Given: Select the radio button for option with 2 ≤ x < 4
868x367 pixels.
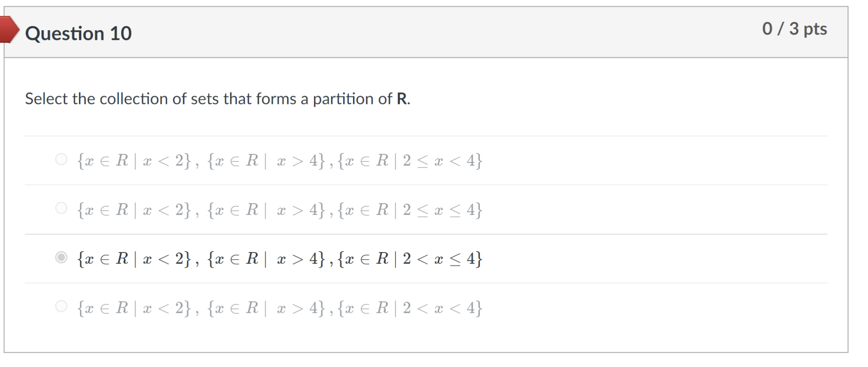Looking at the screenshot, I should [x=62, y=158].
